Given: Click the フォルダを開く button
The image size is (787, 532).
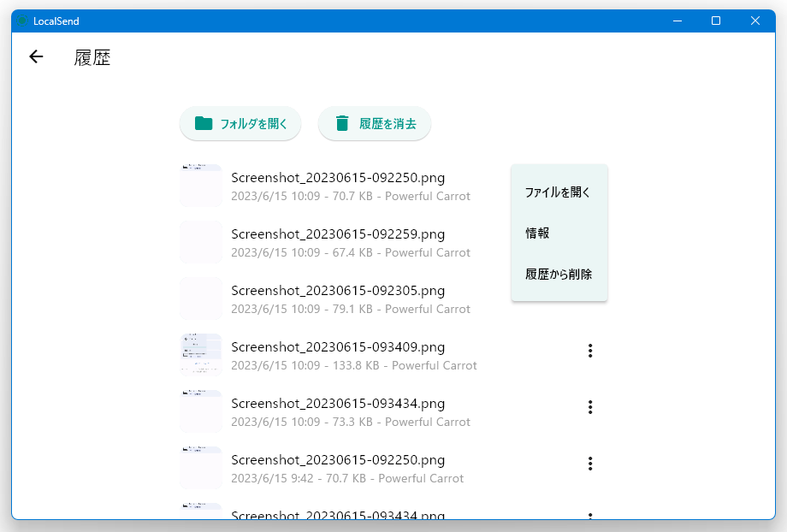Looking at the screenshot, I should (x=240, y=123).
